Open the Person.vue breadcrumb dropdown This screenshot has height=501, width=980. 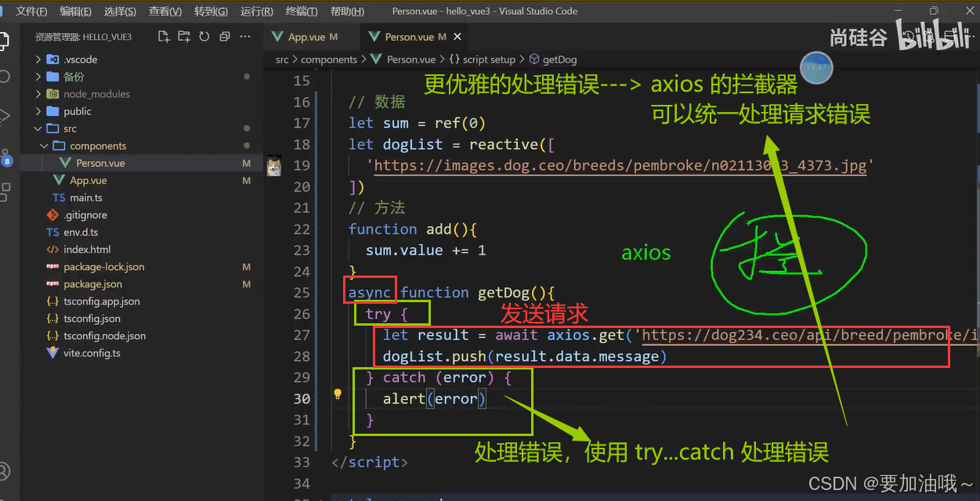click(410, 59)
